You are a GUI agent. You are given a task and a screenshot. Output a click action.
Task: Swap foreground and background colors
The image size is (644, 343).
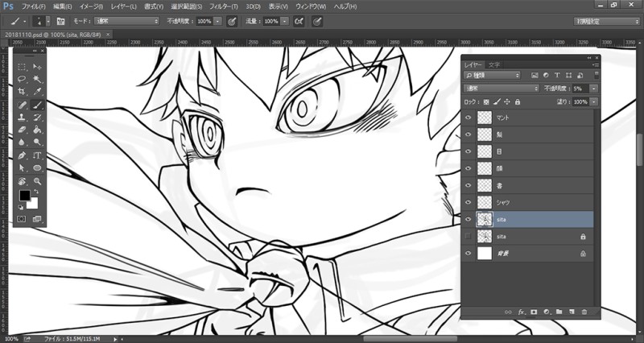36,192
